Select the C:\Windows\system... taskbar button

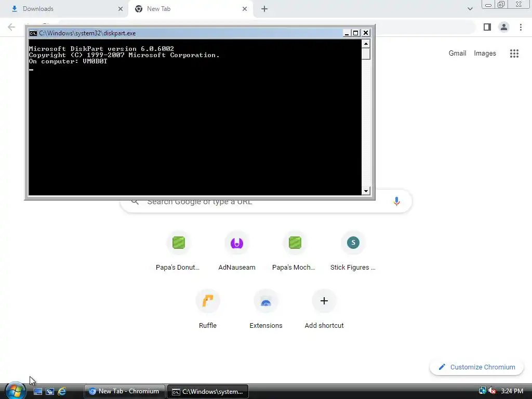tap(208, 392)
